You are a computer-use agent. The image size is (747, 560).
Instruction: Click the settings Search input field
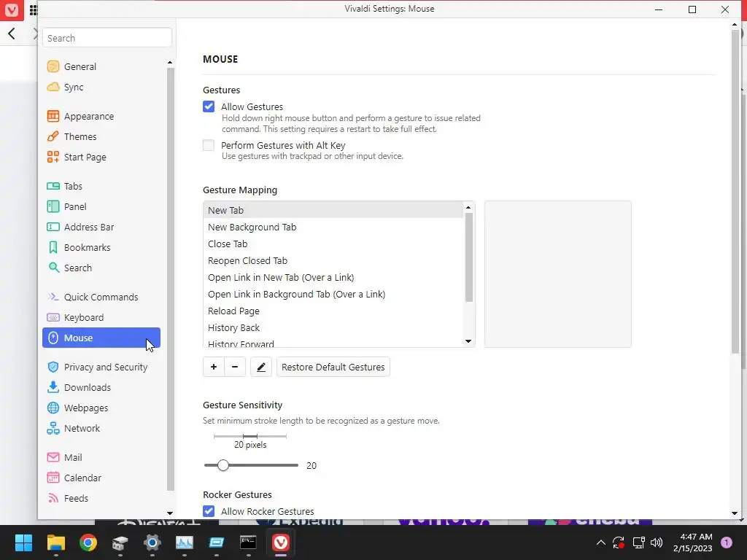[107, 38]
